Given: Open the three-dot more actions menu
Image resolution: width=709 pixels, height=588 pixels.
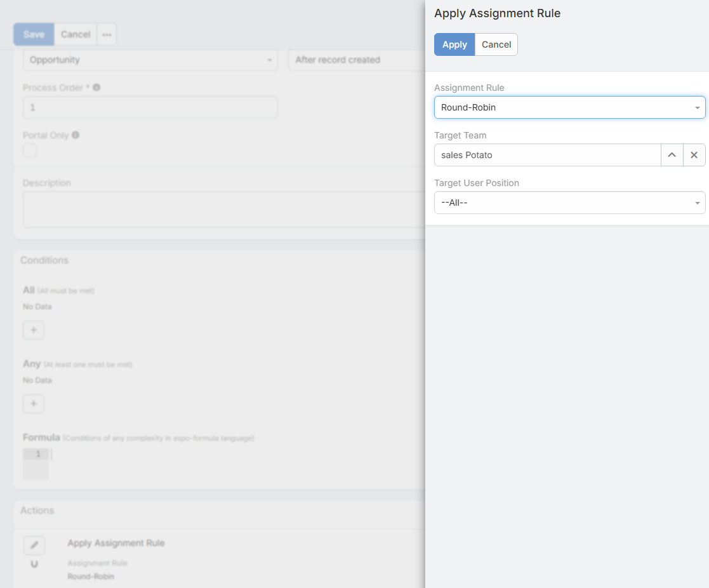Looking at the screenshot, I should 107,34.
